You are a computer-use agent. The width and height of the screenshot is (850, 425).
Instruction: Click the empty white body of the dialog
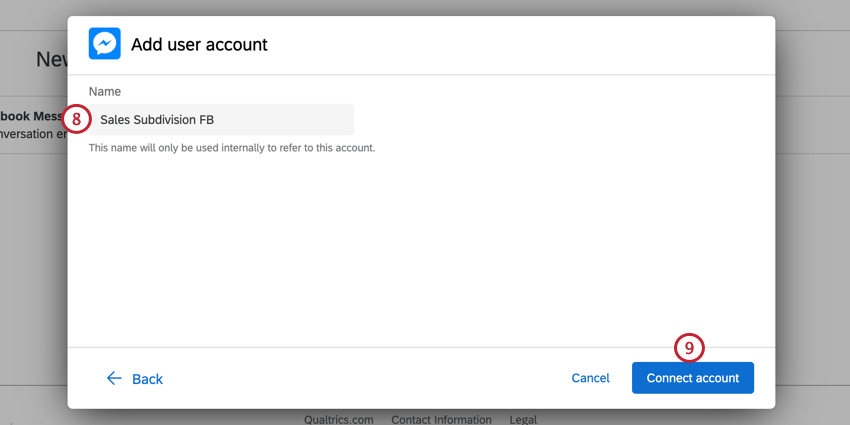420,250
